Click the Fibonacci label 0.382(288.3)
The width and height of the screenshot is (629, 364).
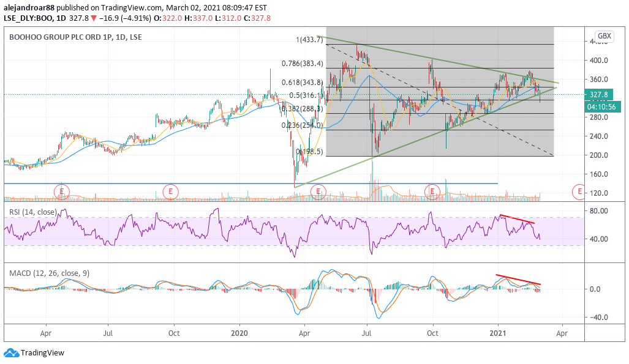point(302,109)
